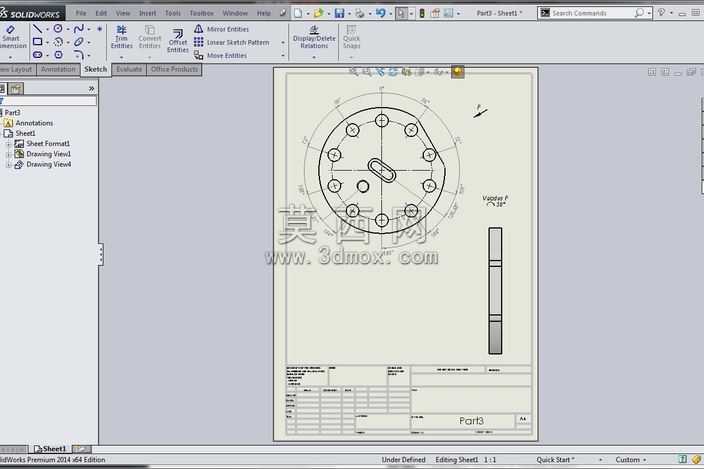
Task: Open the Rectangle tool dropdown arrow
Action: click(47, 42)
